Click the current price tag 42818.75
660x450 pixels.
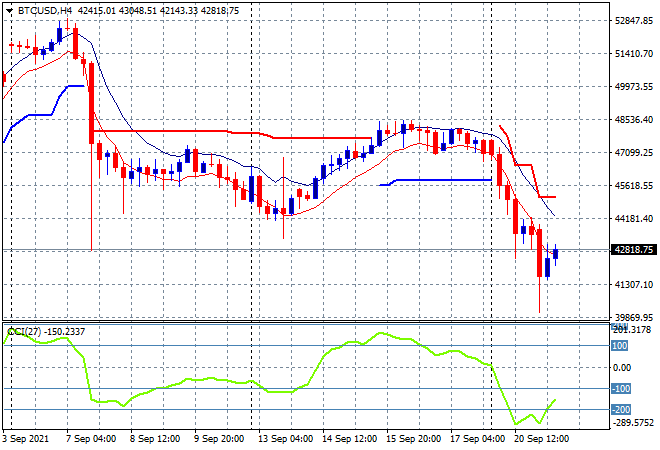[633, 251]
